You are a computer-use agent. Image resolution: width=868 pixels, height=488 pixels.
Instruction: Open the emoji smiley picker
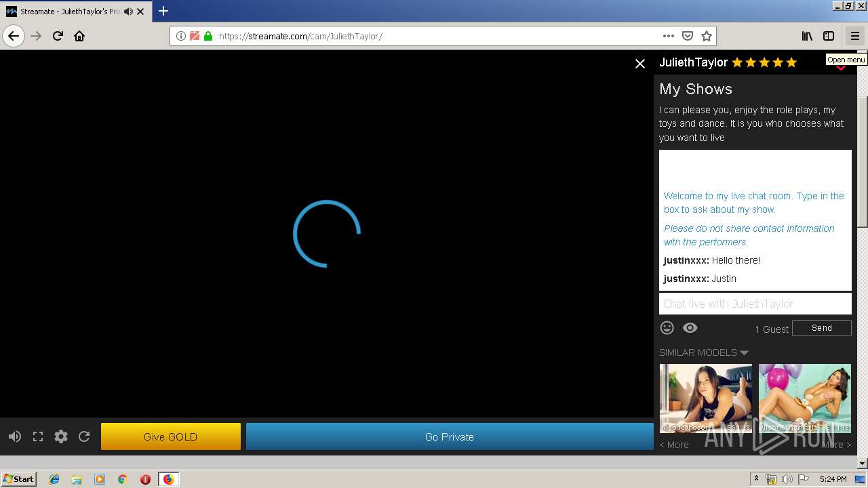click(667, 328)
